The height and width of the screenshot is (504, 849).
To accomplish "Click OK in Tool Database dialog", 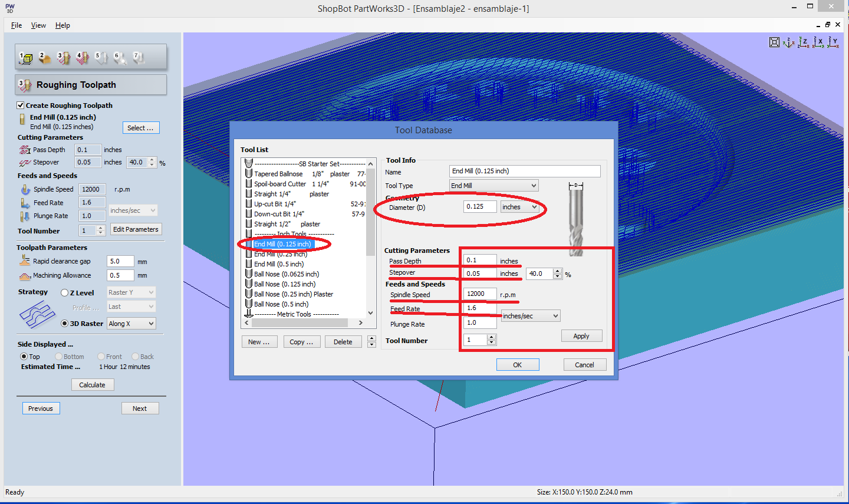I will [518, 365].
